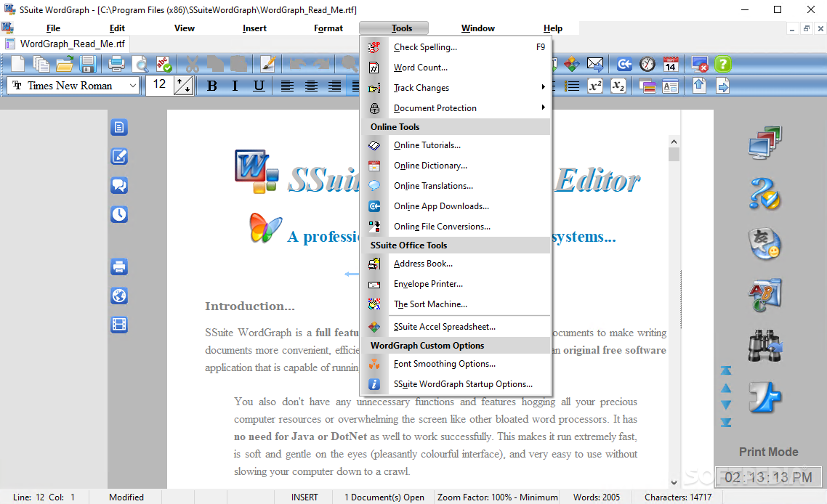Click the page with up arrow icon
Viewport: 827px width, 504px height.
699,86
